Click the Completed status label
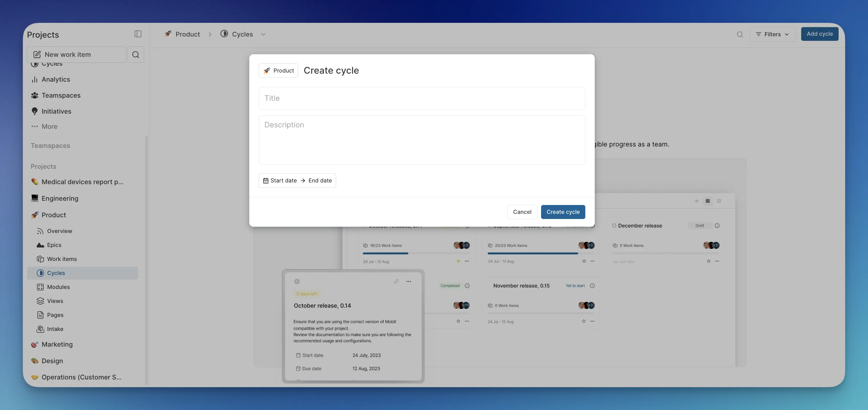Viewport: 868px width, 410px height. point(450,286)
